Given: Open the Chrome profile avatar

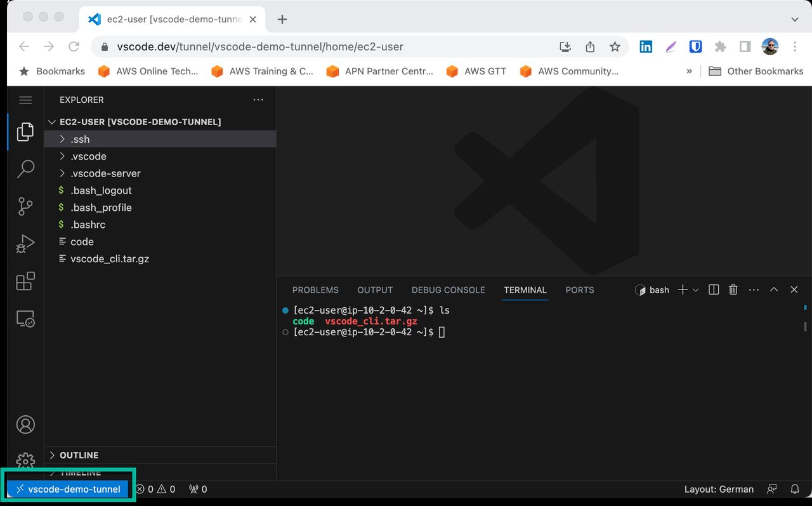Looking at the screenshot, I should (x=769, y=46).
